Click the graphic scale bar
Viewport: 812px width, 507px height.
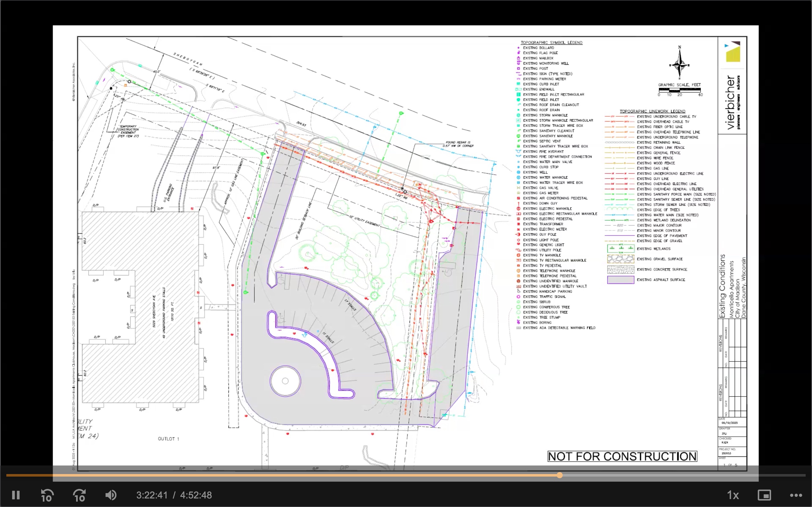(x=679, y=90)
